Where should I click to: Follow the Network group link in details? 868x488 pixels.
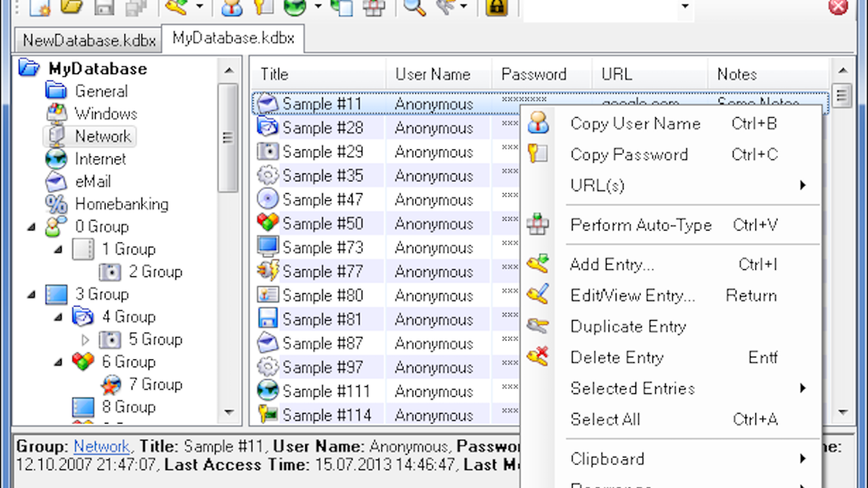[x=102, y=447]
